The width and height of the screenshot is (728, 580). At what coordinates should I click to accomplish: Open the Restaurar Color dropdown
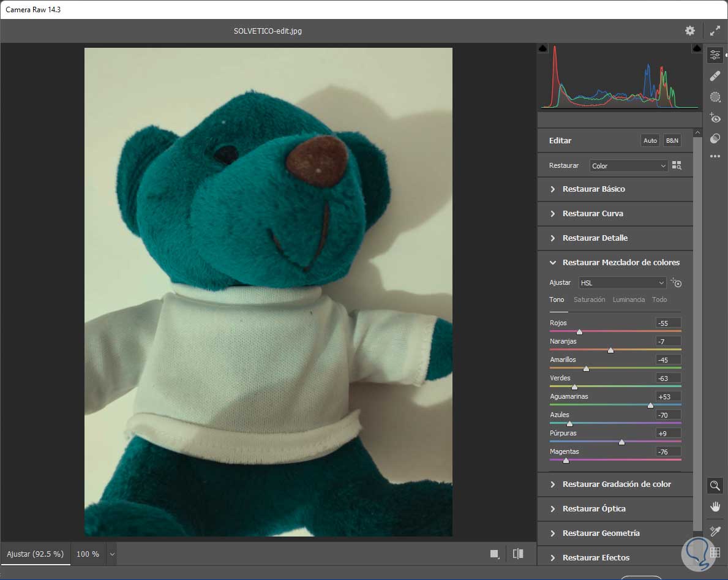(628, 166)
